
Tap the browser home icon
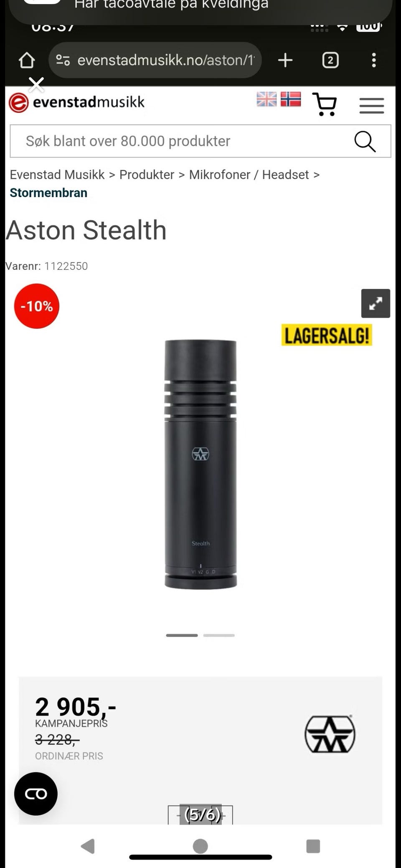click(27, 60)
